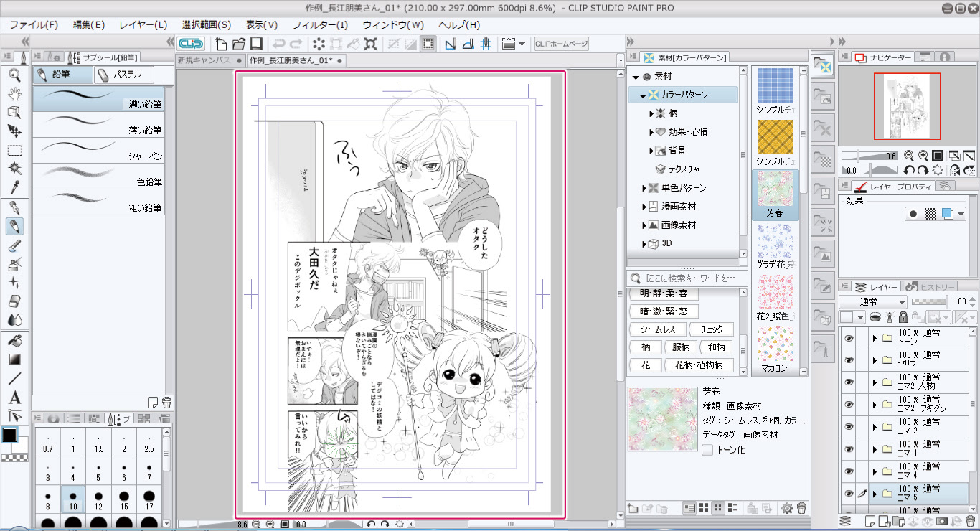The image size is (980, 531).
Task: Click the CLIPホームページ button
Action: [x=561, y=44]
